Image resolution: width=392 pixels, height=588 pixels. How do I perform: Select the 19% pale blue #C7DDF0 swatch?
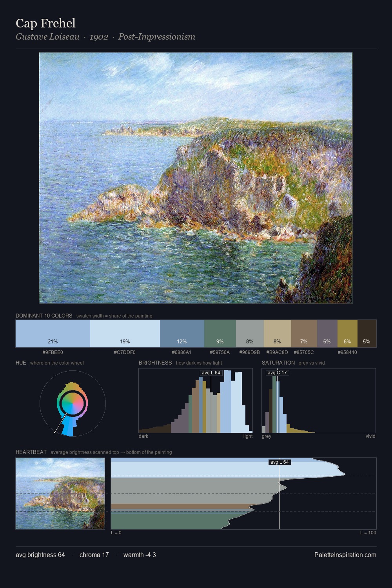pos(125,334)
